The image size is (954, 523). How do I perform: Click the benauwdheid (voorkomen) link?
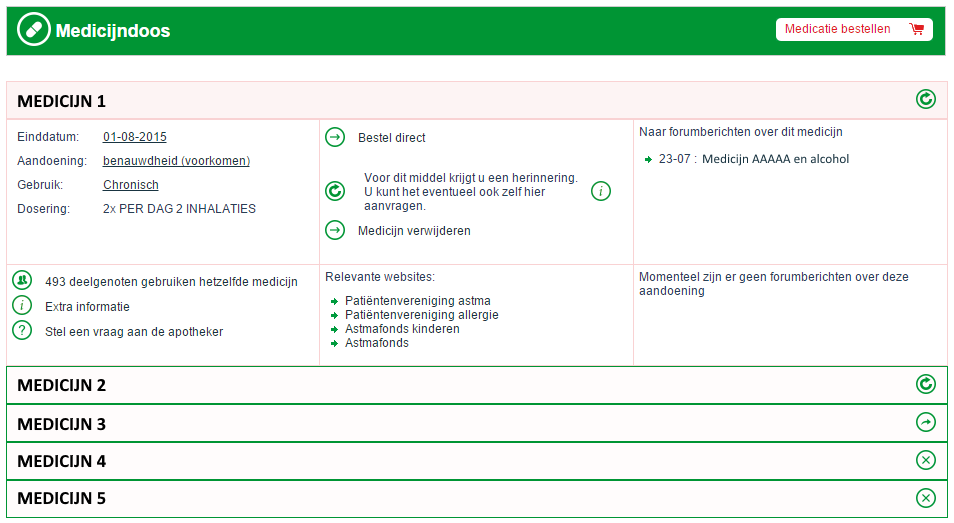(176, 161)
